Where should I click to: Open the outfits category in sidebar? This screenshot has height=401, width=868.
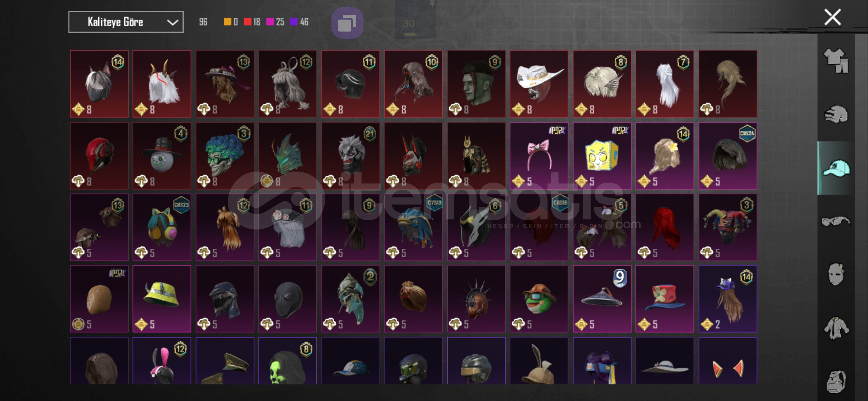(836, 61)
